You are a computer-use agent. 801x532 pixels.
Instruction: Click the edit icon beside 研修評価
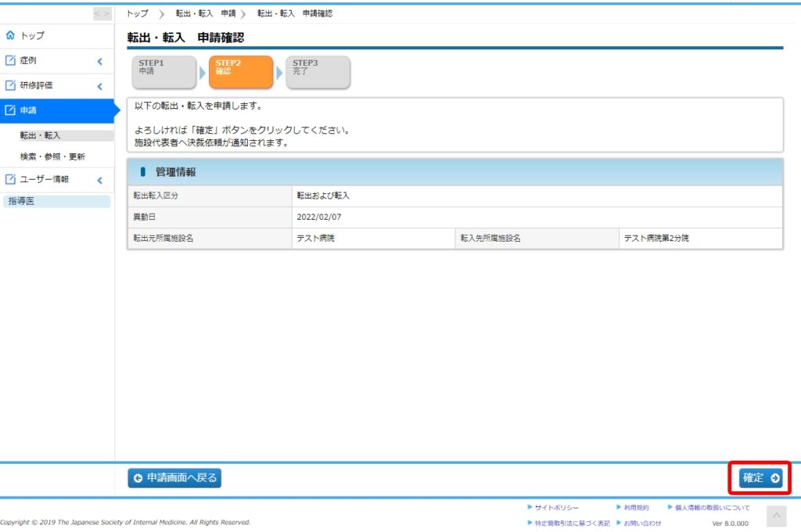pos(10,86)
